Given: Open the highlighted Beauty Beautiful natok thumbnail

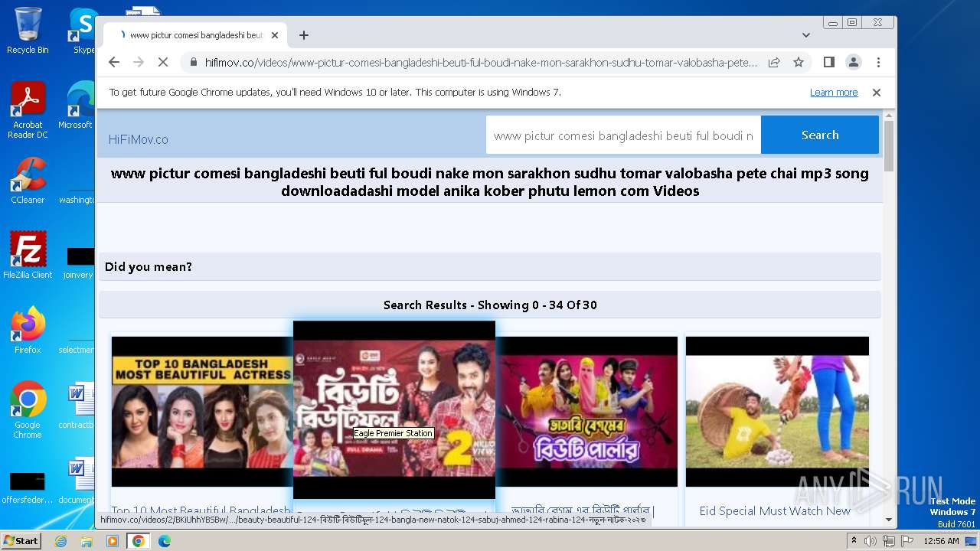Looking at the screenshot, I should [x=394, y=410].
